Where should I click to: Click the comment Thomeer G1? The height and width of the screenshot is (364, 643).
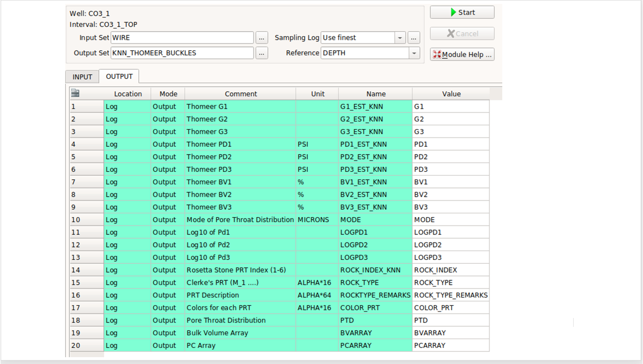[240, 106]
